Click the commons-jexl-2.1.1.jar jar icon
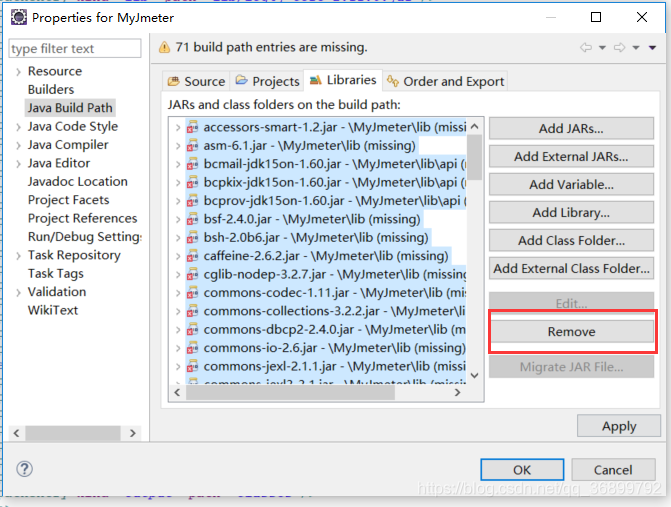The image size is (671, 507). pyautogui.click(x=193, y=366)
